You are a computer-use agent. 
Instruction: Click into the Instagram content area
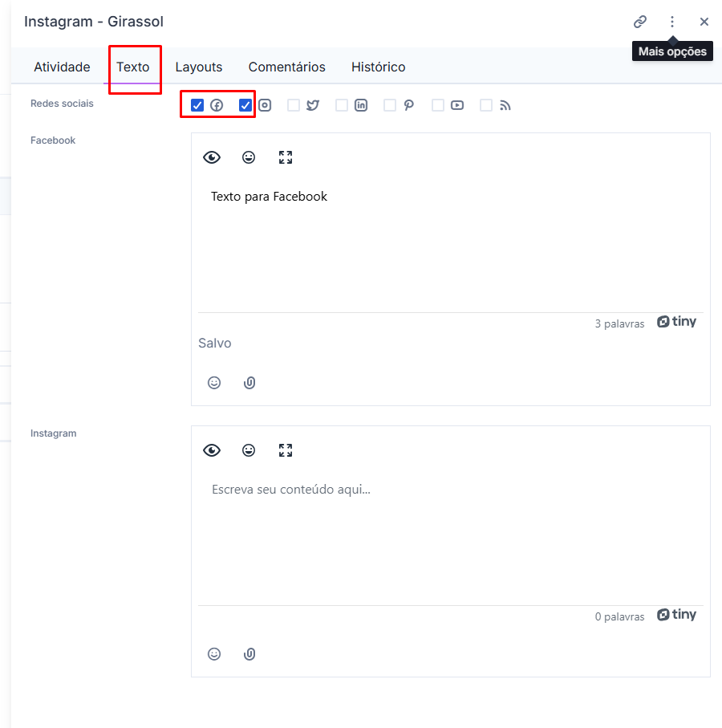pyautogui.click(x=451, y=539)
